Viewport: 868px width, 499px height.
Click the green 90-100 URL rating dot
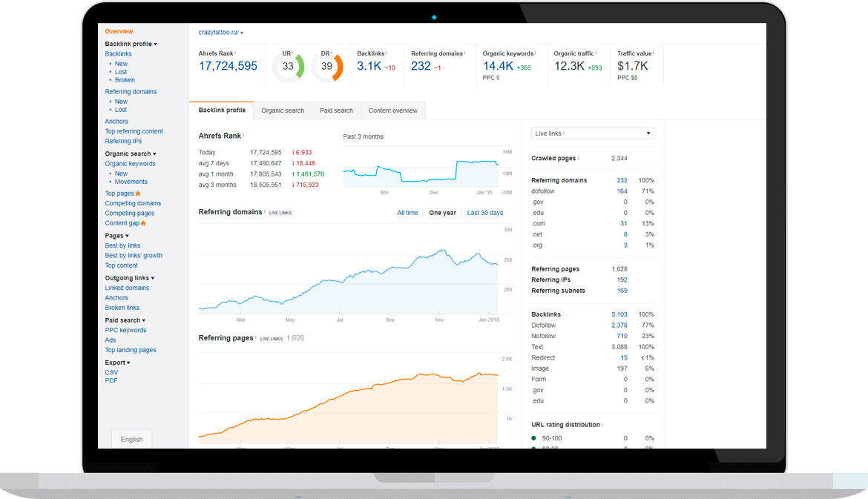point(533,438)
